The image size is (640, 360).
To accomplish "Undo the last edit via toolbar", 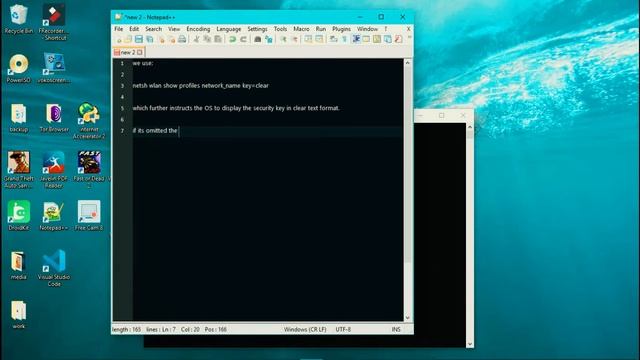I will 232,39.
